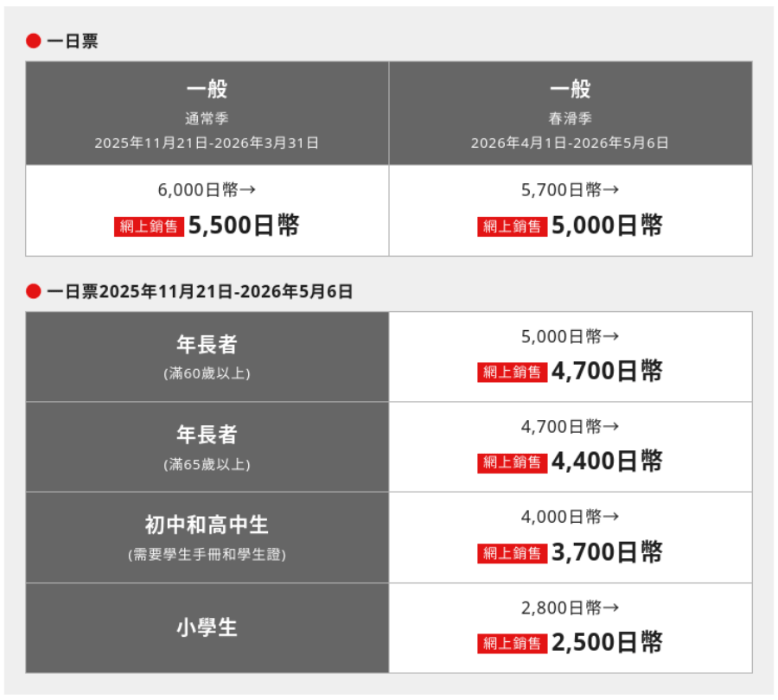Click the original 6,000日幣→ price text
Viewport: 778px width, 700px height.
(207, 190)
